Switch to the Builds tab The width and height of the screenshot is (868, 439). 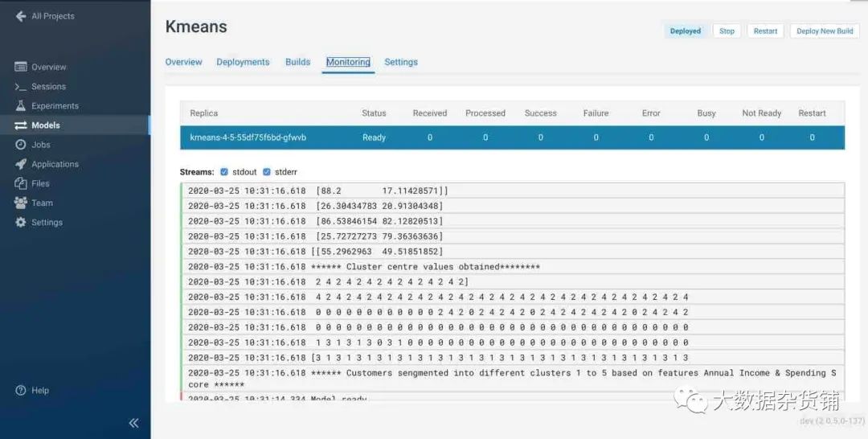click(298, 62)
